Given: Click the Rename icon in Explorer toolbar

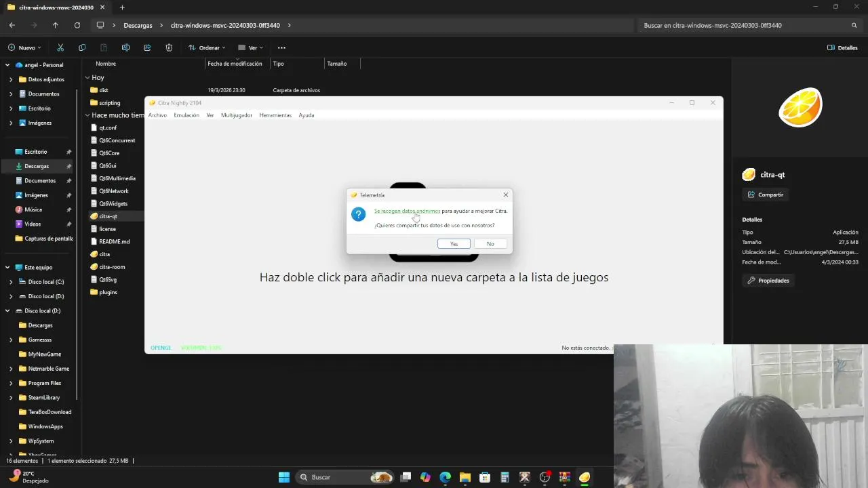Looking at the screenshot, I should click(x=125, y=47).
